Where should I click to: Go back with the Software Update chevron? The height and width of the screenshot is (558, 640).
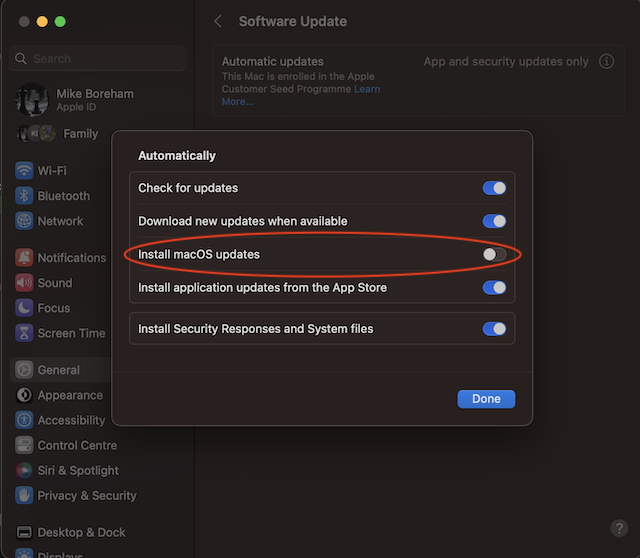tap(218, 21)
